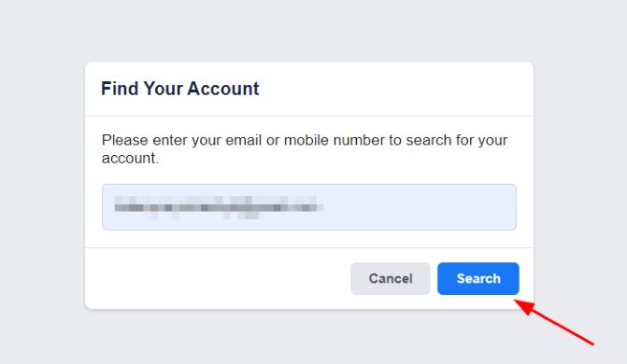Click the word Account in the heading
The width and height of the screenshot is (627, 364).
(223, 89)
